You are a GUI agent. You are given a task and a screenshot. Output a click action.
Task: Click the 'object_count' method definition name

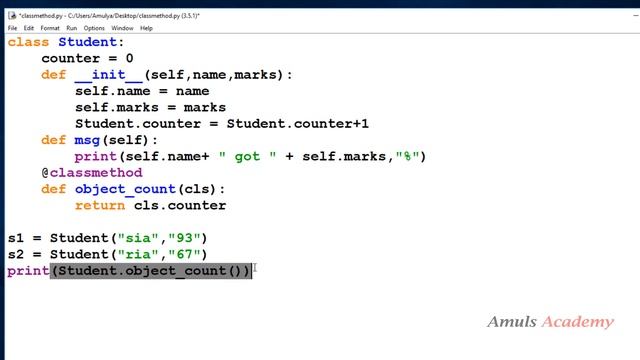[125, 189]
